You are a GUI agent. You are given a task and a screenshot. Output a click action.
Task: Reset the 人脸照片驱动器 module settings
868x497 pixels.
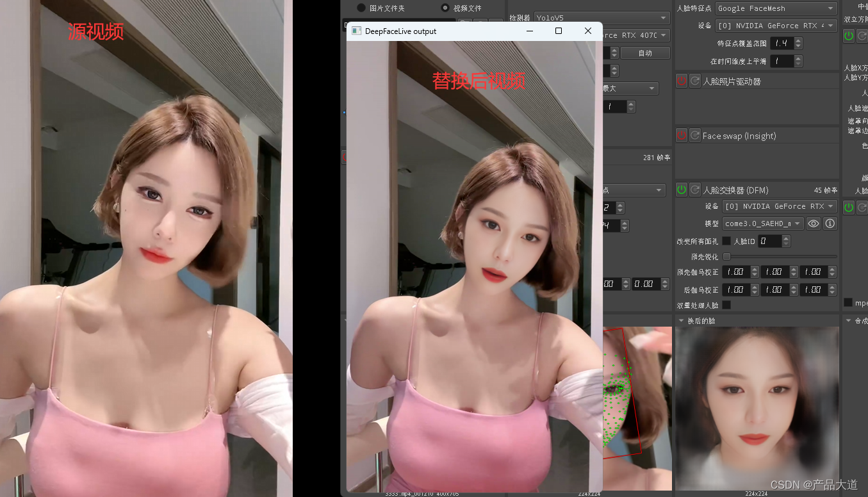point(694,81)
